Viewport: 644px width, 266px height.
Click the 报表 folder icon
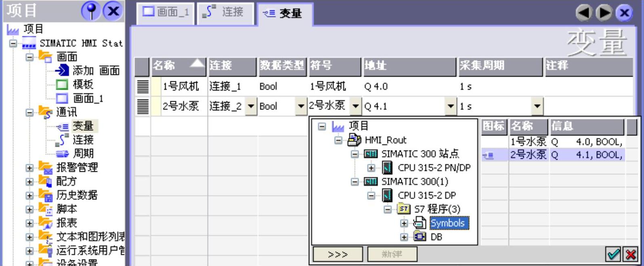click(46, 223)
